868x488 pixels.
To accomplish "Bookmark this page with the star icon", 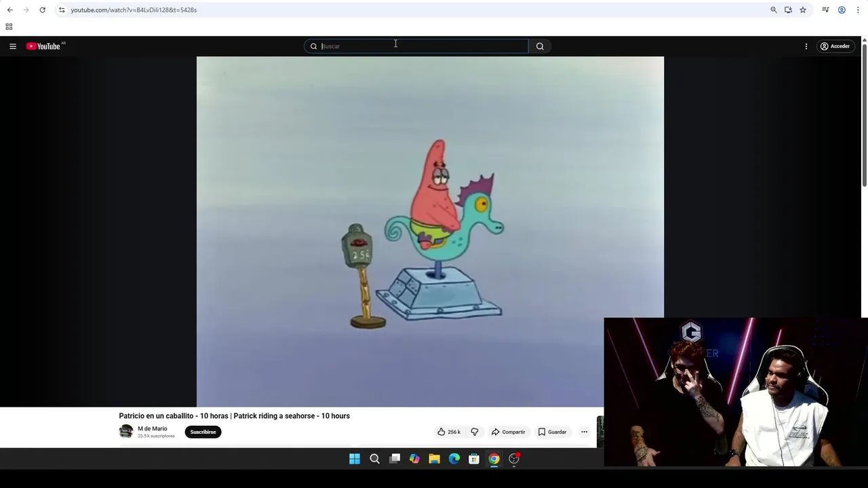I will pyautogui.click(x=803, y=10).
